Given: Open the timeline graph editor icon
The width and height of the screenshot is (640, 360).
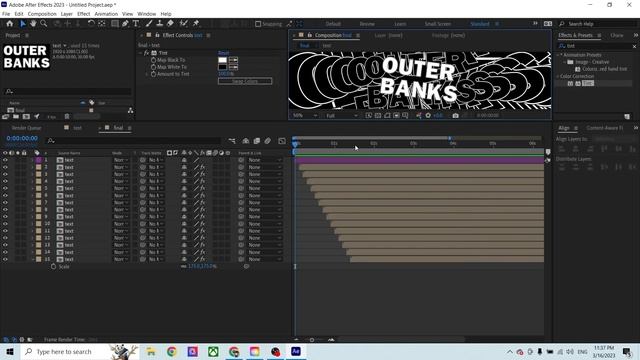Looking at the screenshot, I should [x=282, y=141].
